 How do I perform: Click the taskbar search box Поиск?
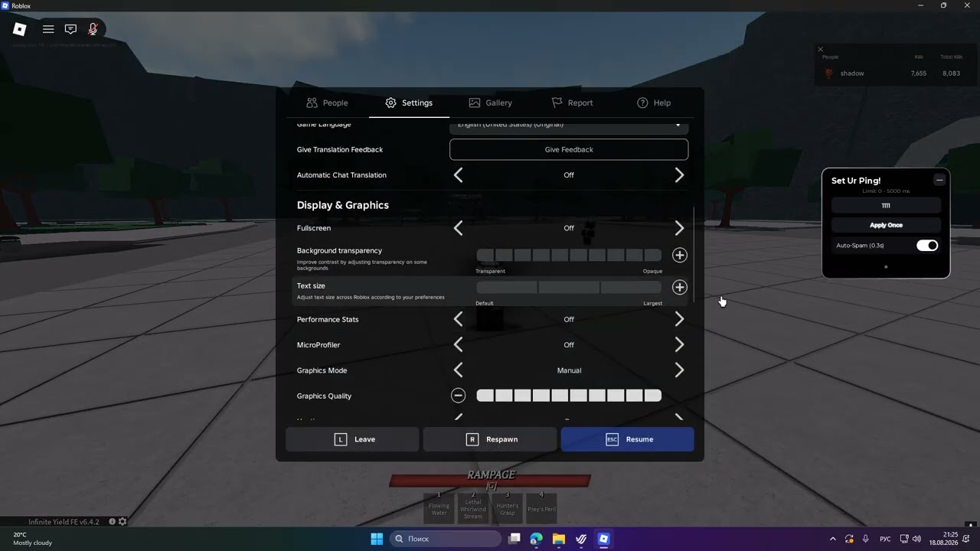445,539
